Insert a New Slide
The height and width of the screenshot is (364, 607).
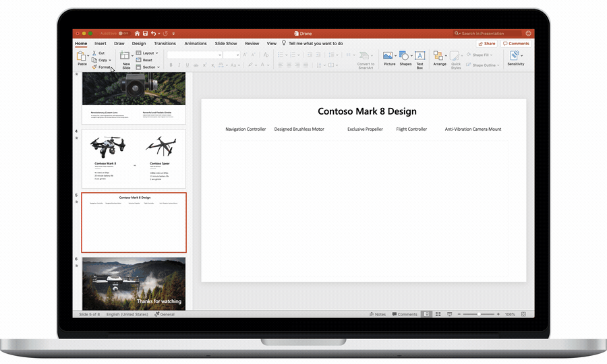(x=125, y=58)
